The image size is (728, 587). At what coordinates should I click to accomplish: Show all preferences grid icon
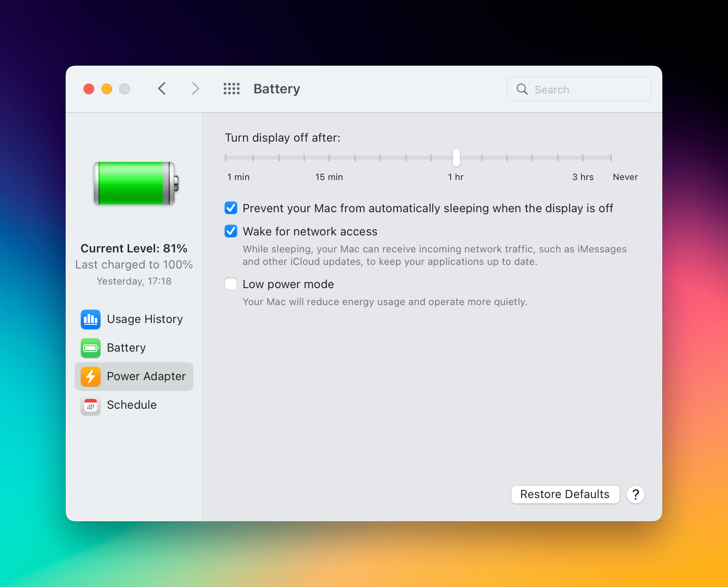[232, 89]
